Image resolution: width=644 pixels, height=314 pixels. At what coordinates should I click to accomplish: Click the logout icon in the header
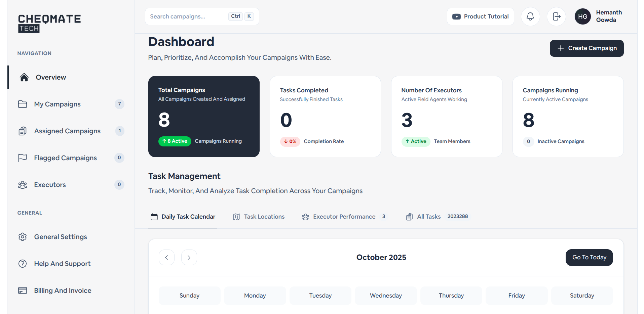coord(556,16)
